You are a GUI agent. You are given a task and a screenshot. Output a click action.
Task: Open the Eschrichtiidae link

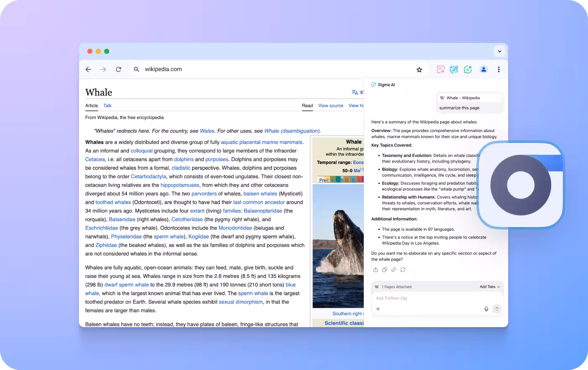pos(102,228)
